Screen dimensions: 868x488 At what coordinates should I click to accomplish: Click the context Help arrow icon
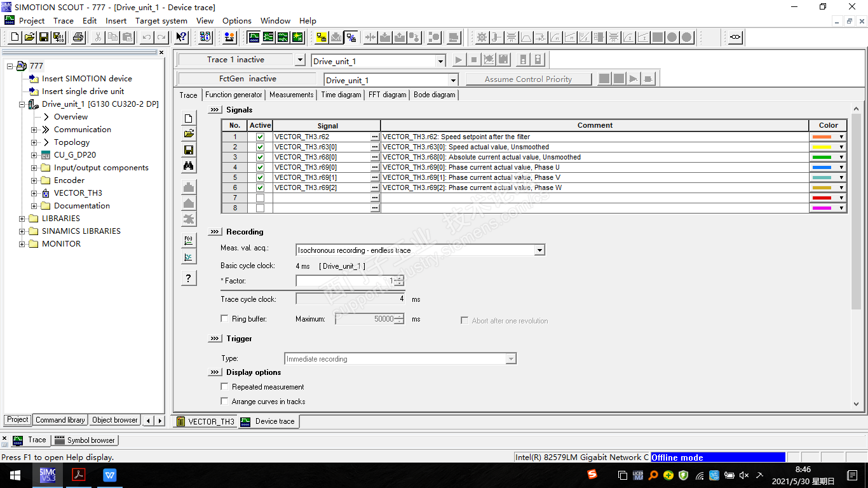pyautogui.click(x=182, y=37)
